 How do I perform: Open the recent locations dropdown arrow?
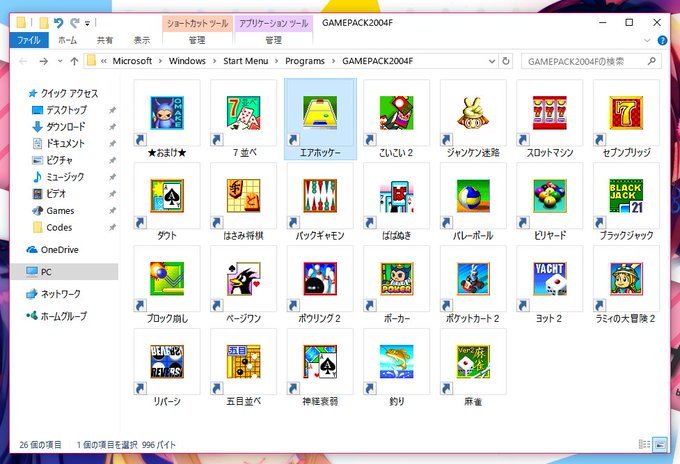(x=60, y=61)
